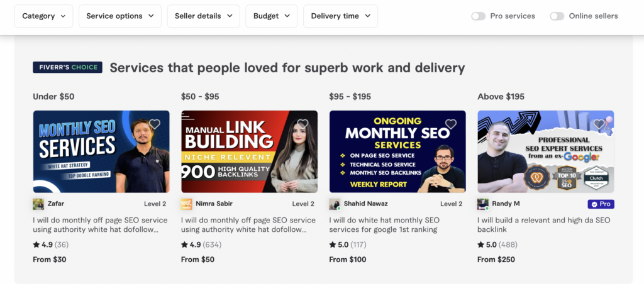Open Shahid Nawaz's white hat monthly SEO gig
The image size is (644, 284).
(x=384, y=225)
